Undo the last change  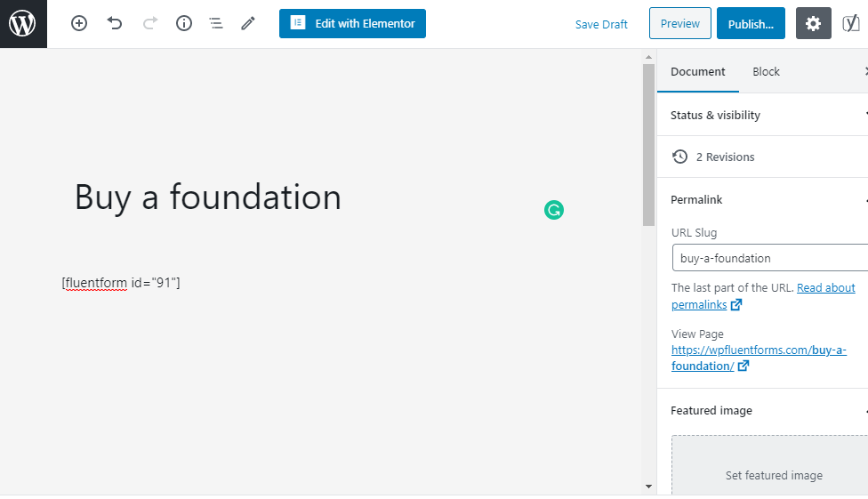click(x=115, y=23)
